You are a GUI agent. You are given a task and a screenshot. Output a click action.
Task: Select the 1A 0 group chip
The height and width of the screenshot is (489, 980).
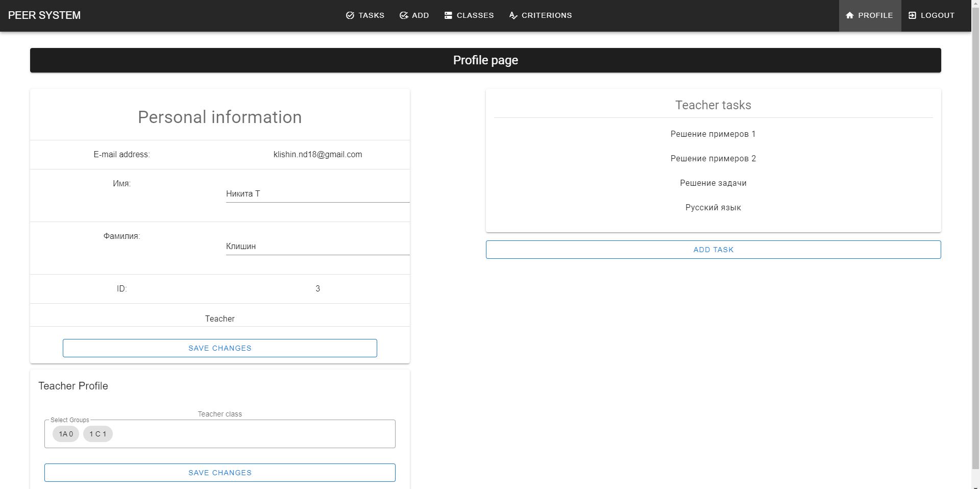point(66,434)
